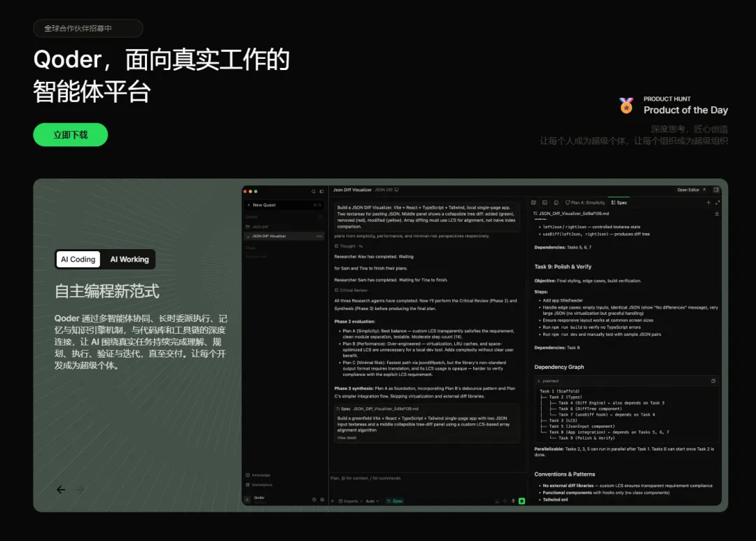Select the AI Coding tab
The height and width of the screenshot is (541, 756).
pyautogui.click(x=78, y=260)
